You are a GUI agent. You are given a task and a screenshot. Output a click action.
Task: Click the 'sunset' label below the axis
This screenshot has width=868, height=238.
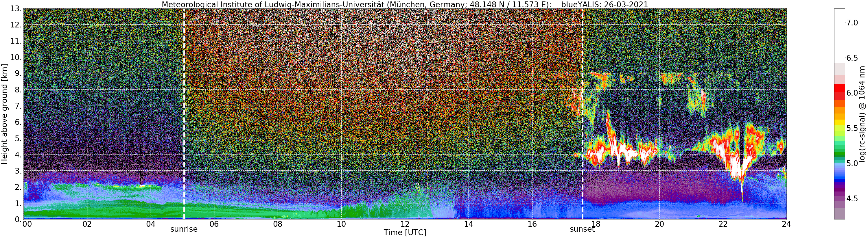click(582, 229)
